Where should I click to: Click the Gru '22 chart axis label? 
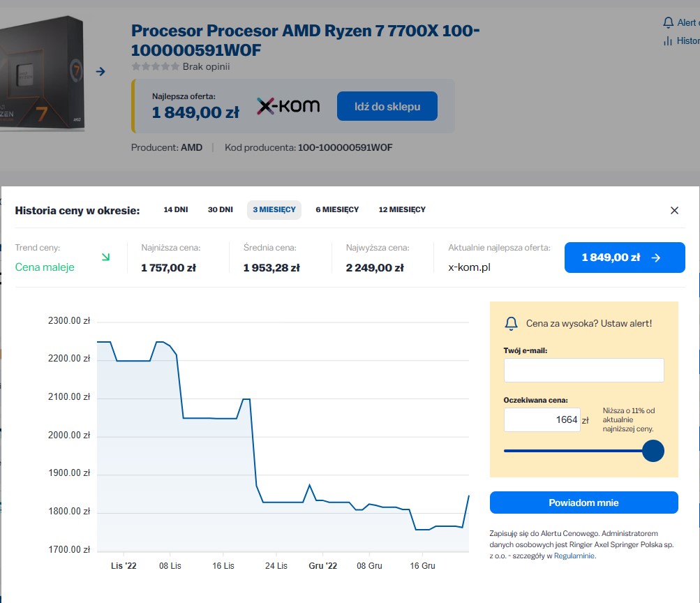pos(322,566)
